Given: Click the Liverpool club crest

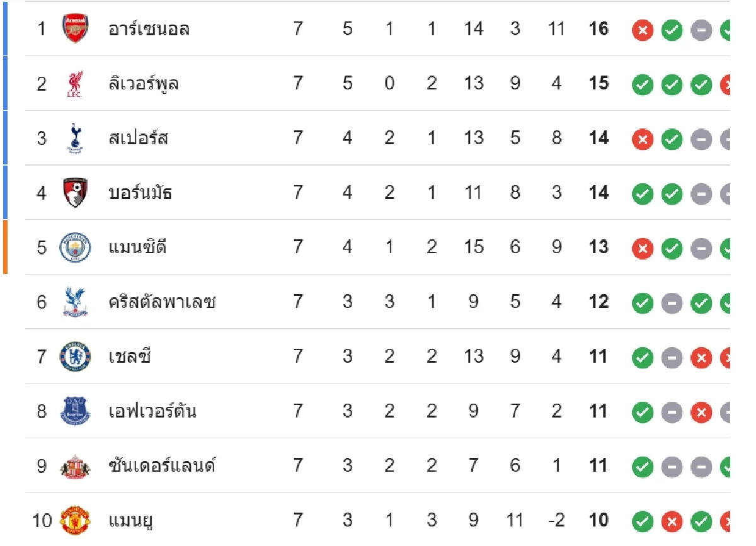Looking at the screenshot, I should [x=75, y=84].
